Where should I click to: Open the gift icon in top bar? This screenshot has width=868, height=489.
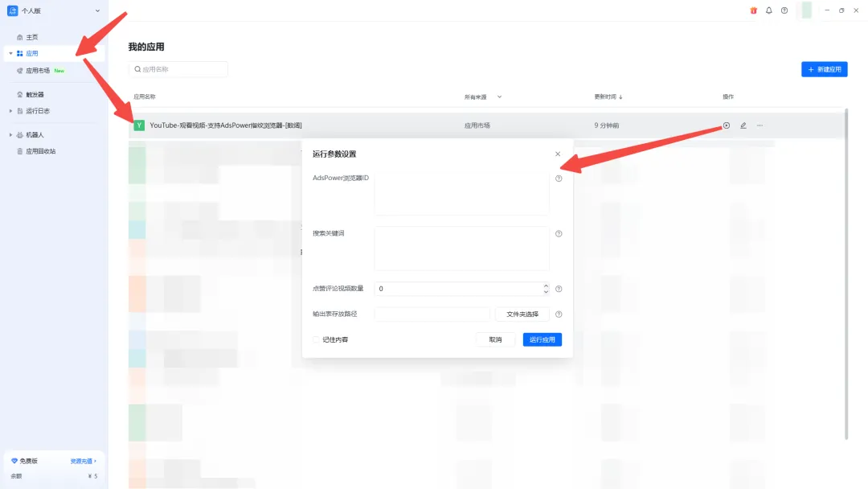click(753, 10)
